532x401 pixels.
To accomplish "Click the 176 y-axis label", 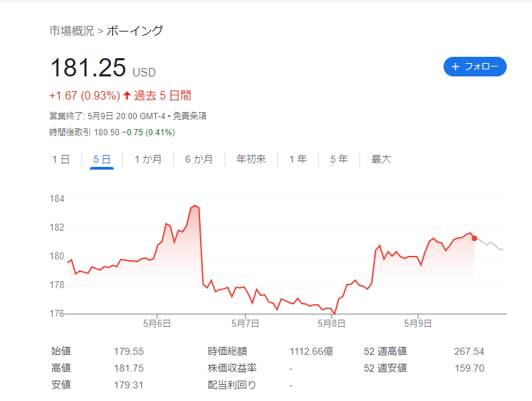I will (x=57, y=313).
